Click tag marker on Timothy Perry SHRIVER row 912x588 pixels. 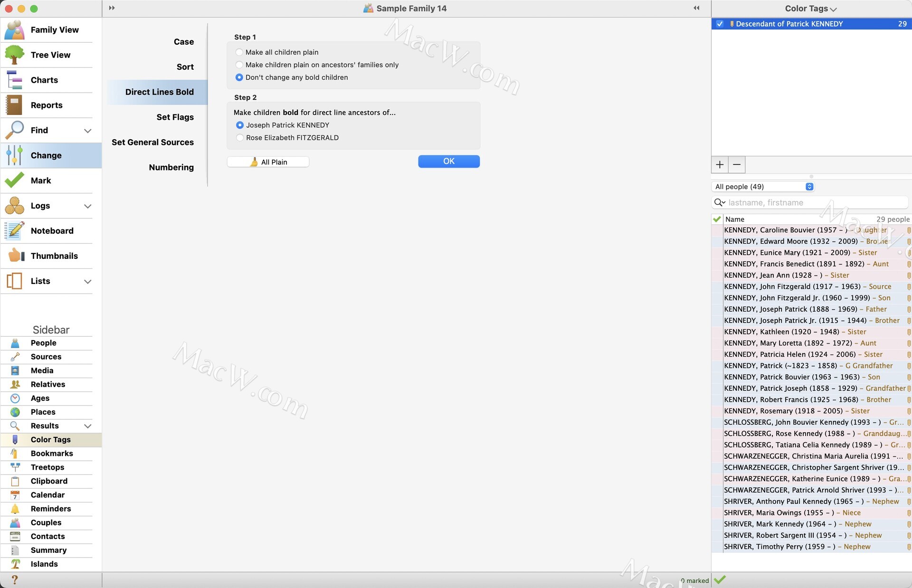pos(909,547)
